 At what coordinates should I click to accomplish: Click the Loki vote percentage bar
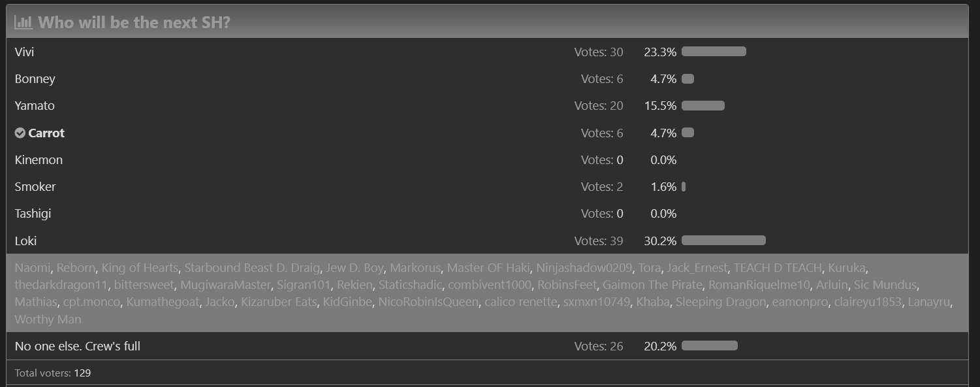click(723, 241)
